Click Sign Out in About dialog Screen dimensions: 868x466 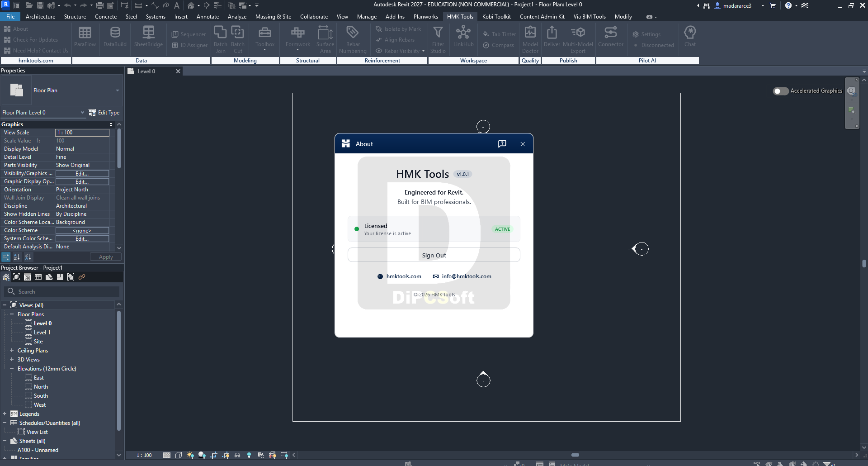point(434,255)
